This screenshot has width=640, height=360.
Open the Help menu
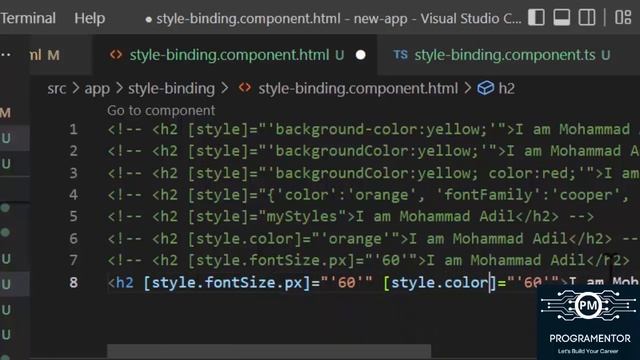point(89,18)
